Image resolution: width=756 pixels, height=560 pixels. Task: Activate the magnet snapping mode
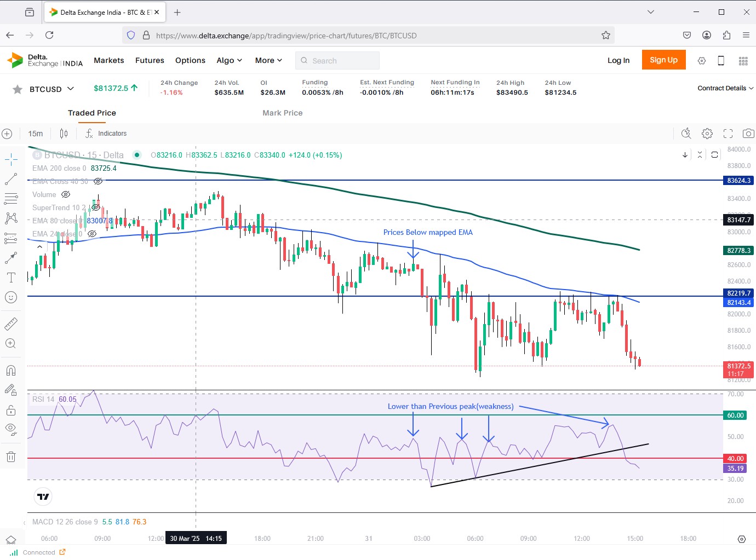[11, 371]
